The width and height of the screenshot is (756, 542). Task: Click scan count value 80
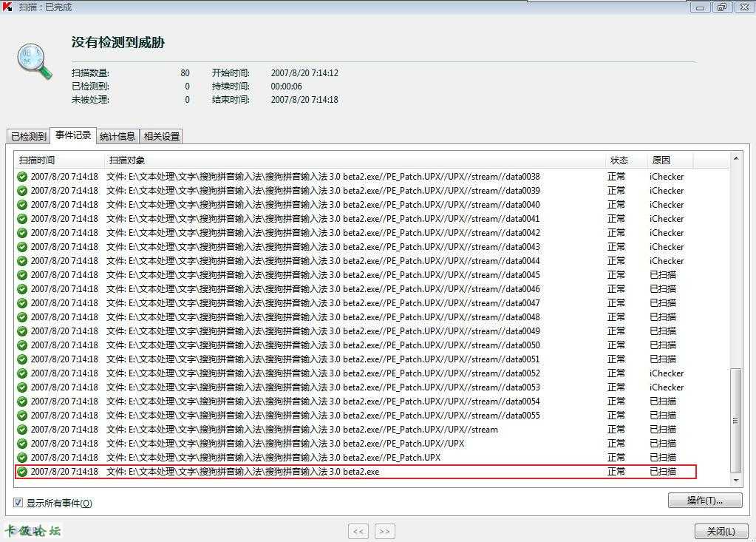tap(185, 73)
